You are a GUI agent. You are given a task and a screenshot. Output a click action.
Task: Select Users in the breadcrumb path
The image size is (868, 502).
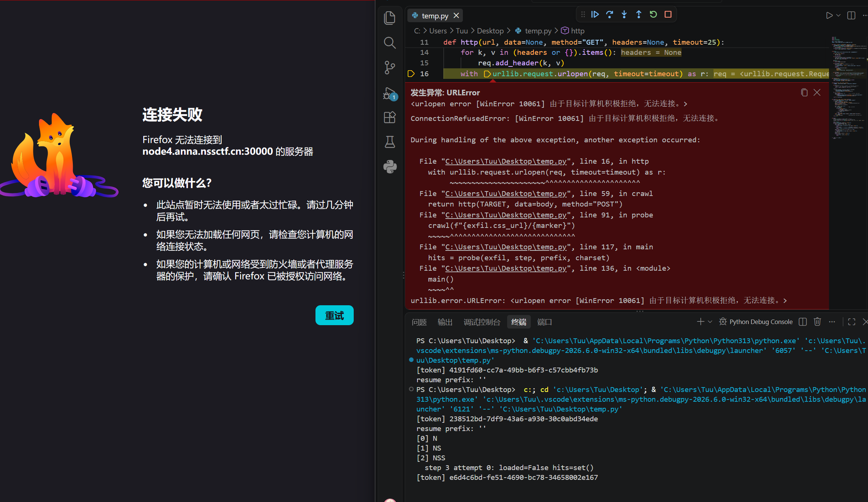coord(438,31)
